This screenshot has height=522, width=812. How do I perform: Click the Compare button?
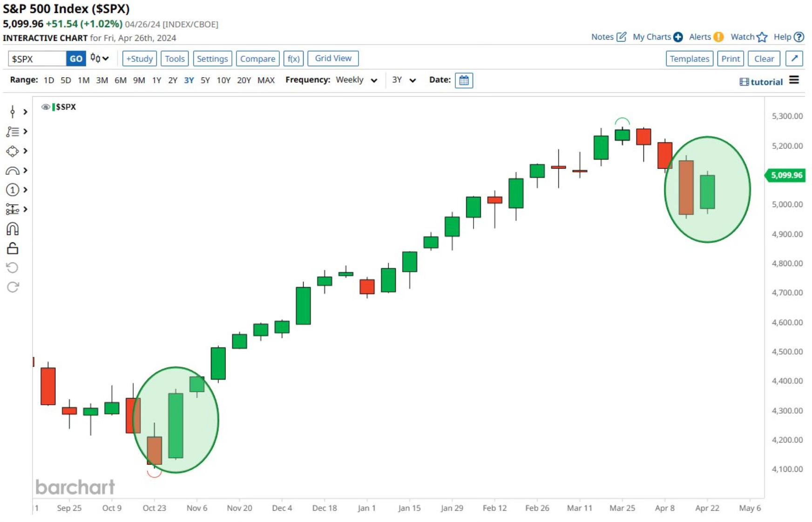click(x=257, y=59)
